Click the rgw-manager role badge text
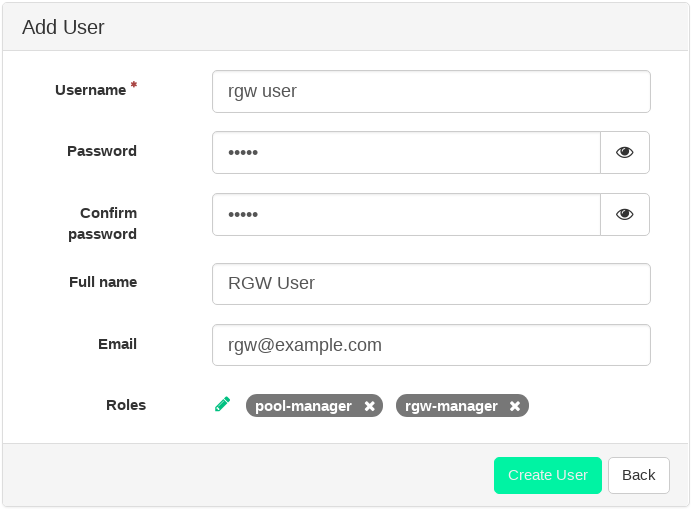The height and width of the screenshot is (509, 691). click(451, 406)
